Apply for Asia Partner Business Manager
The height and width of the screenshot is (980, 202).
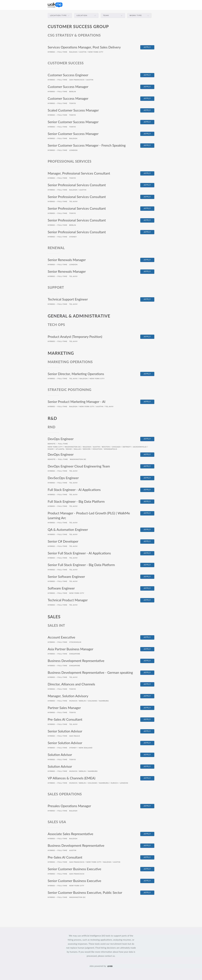click(147, 649)
